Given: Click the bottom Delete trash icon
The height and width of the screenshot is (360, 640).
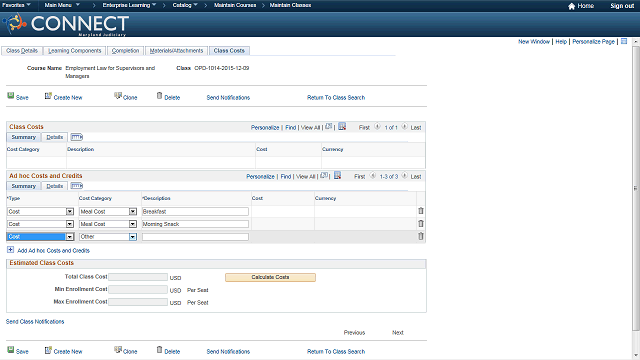Looking at the screenshot, I should 160,350.
